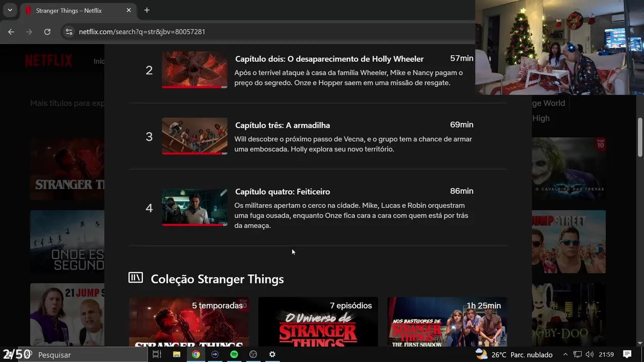Image resolution: width=644 pixels, height=362 pixels.
Task: Close the Stranger Things – Netflix tab
Action: pos(129,10)
